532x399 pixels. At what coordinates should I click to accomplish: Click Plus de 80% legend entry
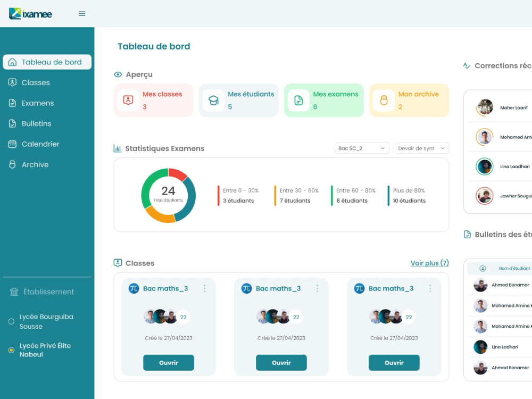(x=407, y=195)
